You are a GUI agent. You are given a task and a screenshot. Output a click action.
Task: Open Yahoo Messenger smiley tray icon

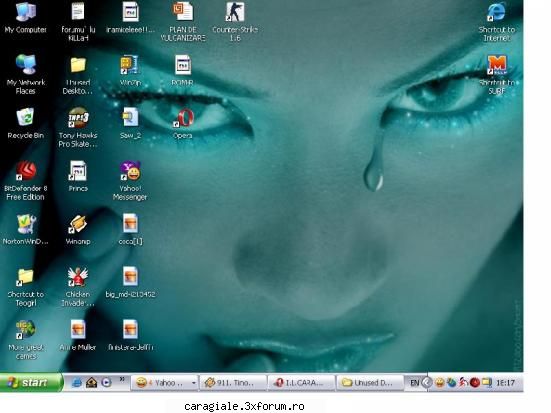click(x=439, y=382)
